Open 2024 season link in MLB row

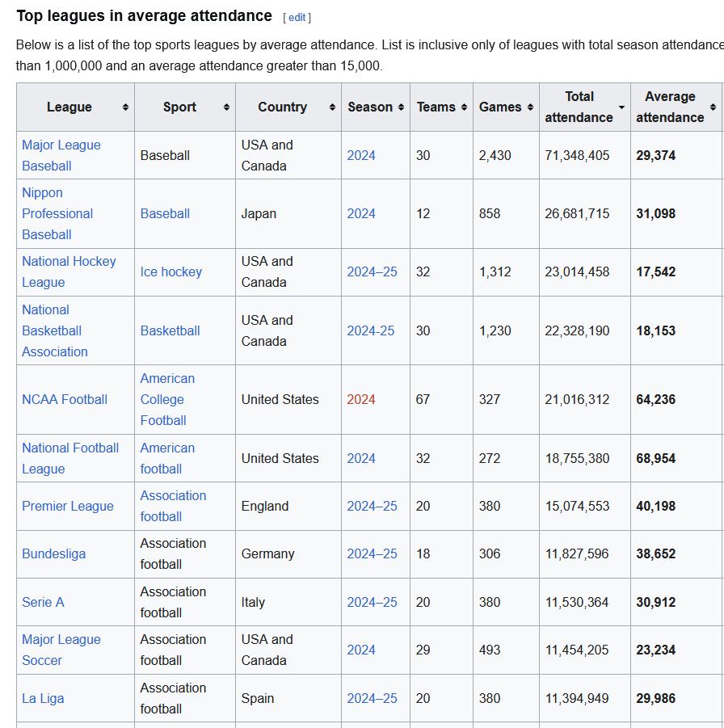click(361, 155)
